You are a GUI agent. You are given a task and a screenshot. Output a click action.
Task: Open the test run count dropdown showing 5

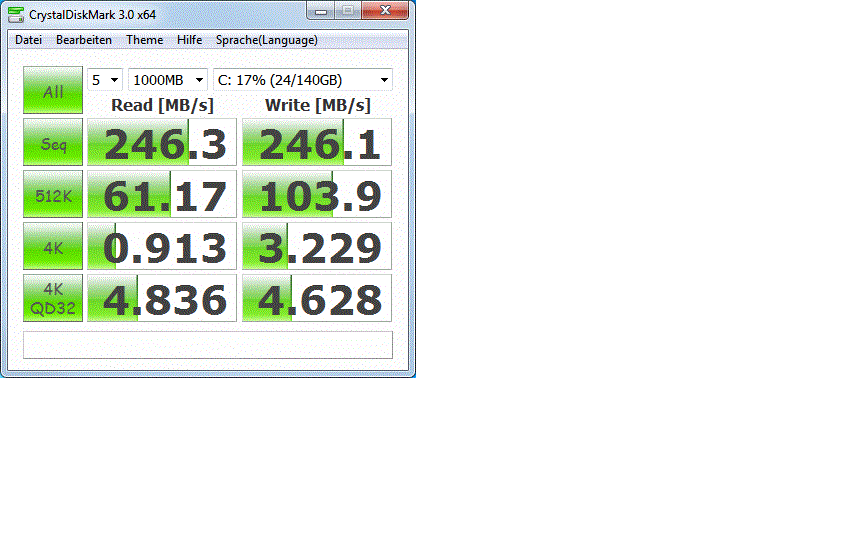pos(105,80)
